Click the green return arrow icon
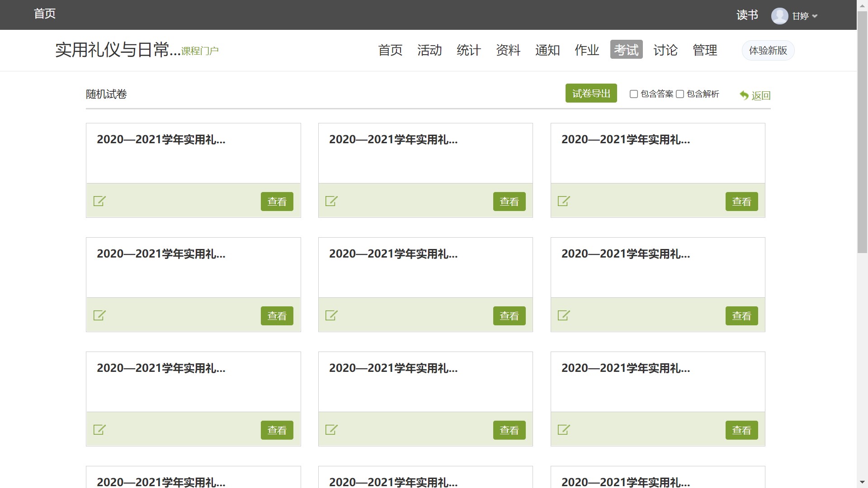 (x=744, y=95)
